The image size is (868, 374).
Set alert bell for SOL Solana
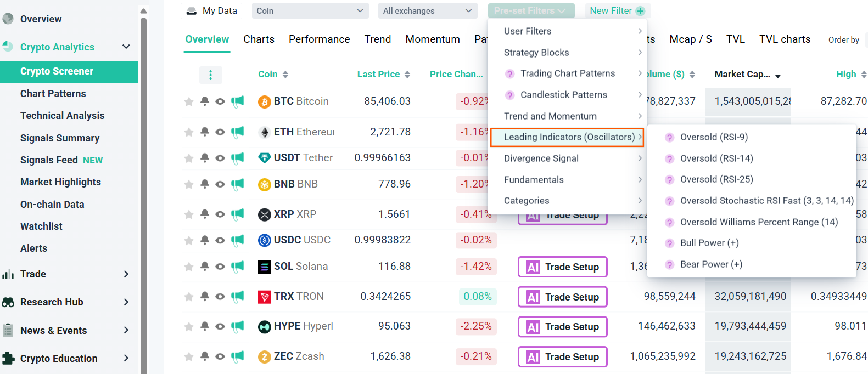[205, 267]
